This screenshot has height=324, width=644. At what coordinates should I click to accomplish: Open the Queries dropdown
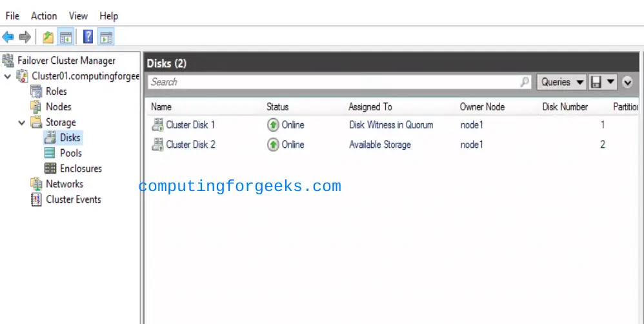coord(562,82)
